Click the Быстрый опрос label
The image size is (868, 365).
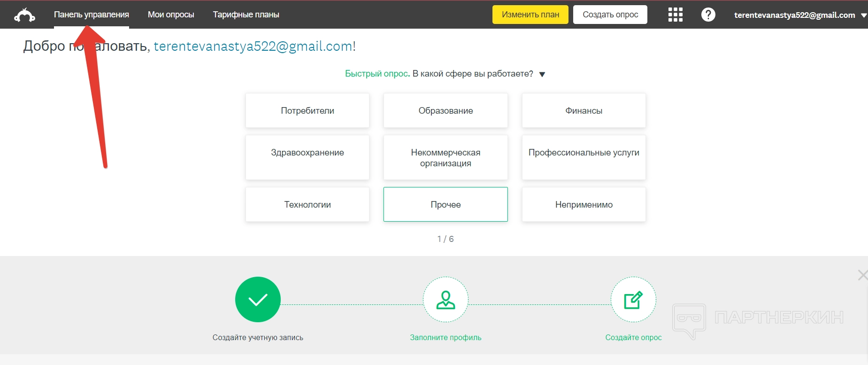point(377,74)
